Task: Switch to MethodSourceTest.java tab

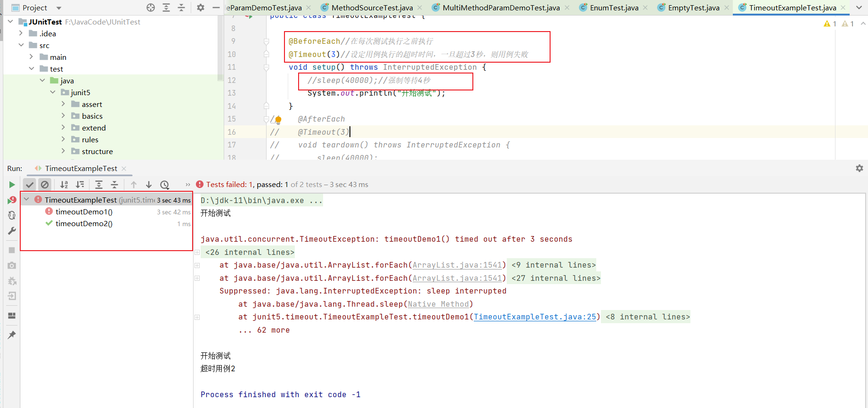Action: click(x=372, y=8)
